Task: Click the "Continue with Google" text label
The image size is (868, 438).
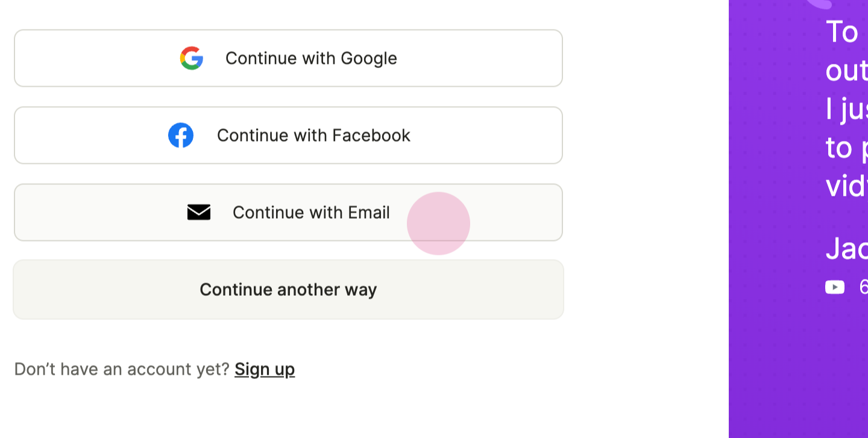Action: [311, 58]
